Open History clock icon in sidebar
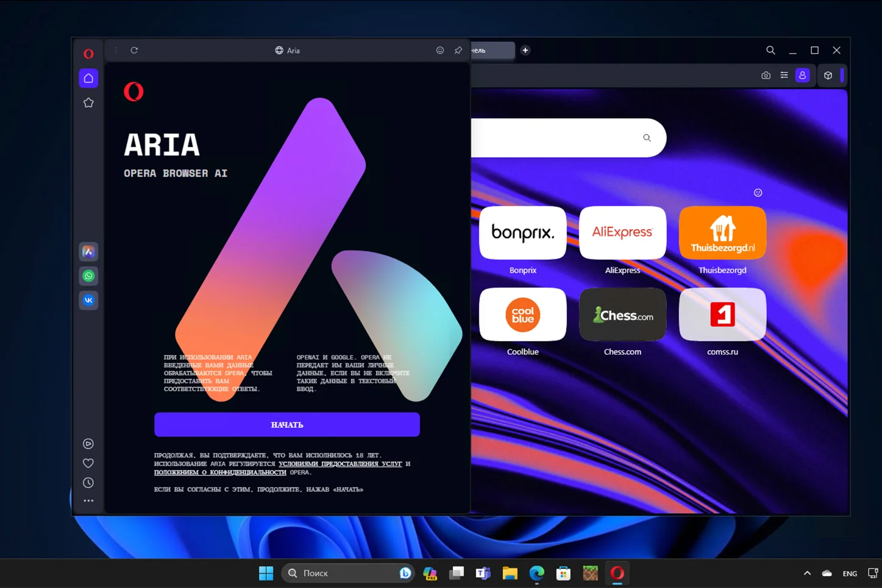The height and width of the screenshot is (588, 882). coord(88,483)
